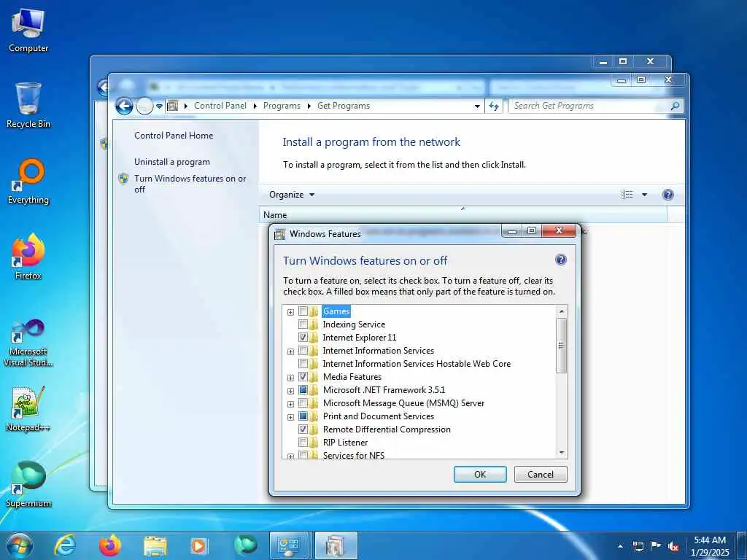Click Cancel in Windows Features dialog
Screen dimensions: 747x560
[x=541, y=474]
